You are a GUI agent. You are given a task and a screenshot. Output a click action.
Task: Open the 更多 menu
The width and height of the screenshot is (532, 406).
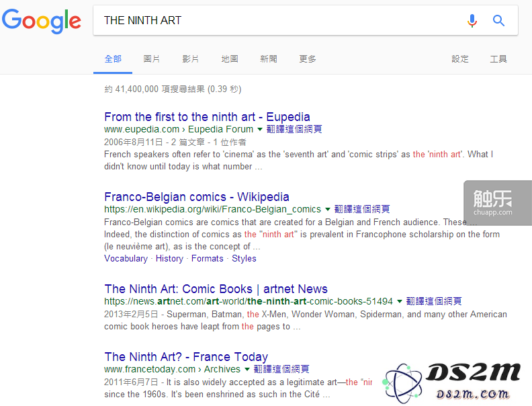point(308,59)
